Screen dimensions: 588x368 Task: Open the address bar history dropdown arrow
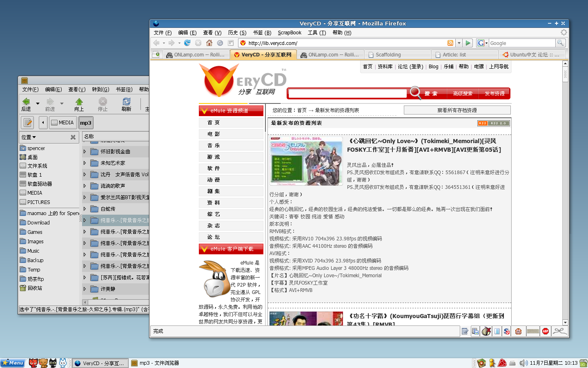(459, 43)
